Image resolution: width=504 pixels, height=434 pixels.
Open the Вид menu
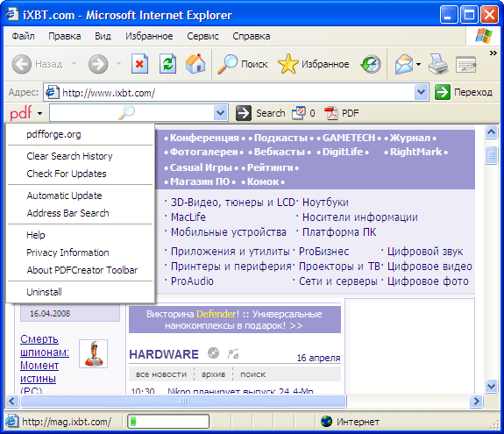pyautogui.click(x=103, y=36)
